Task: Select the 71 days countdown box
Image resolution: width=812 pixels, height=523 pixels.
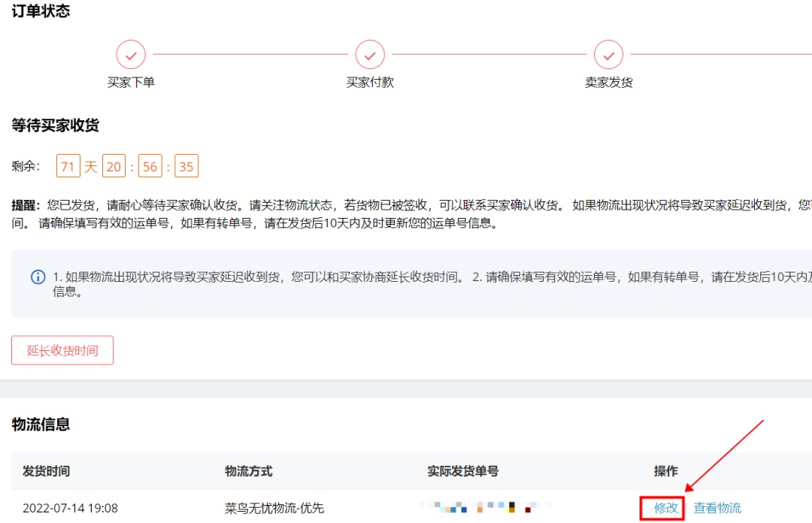Action: coord(68,165)
